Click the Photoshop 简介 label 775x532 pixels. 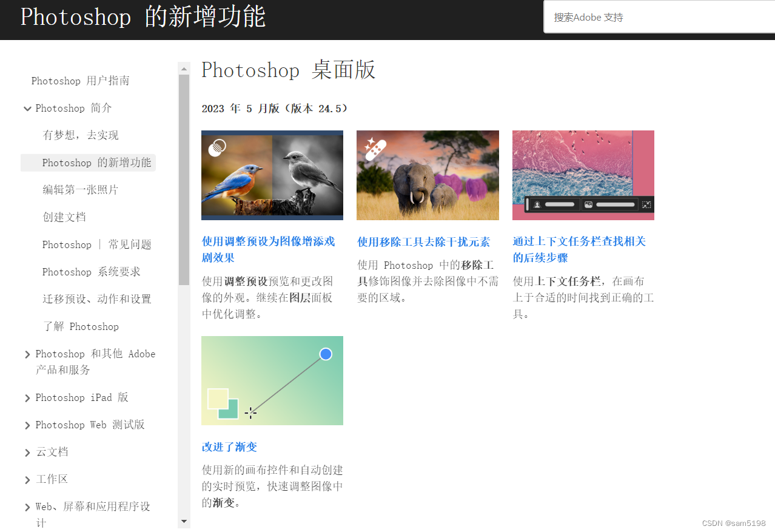73,108
